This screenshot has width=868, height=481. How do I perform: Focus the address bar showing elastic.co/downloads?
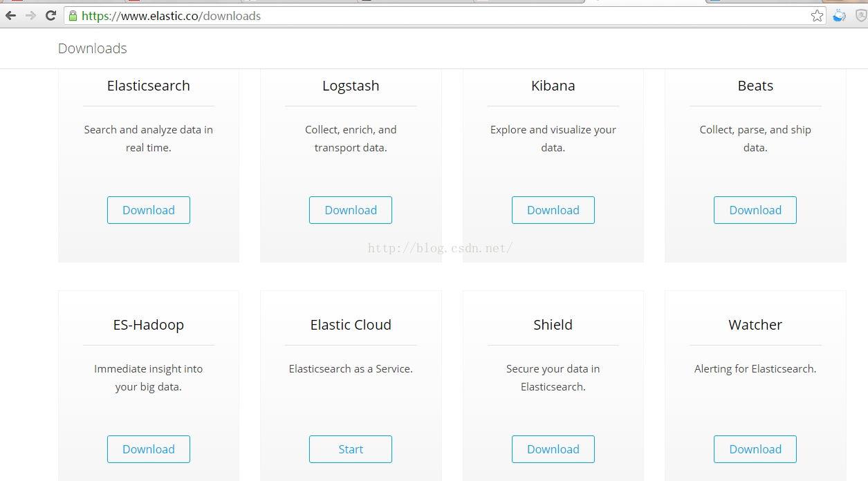tap(446, 15)
